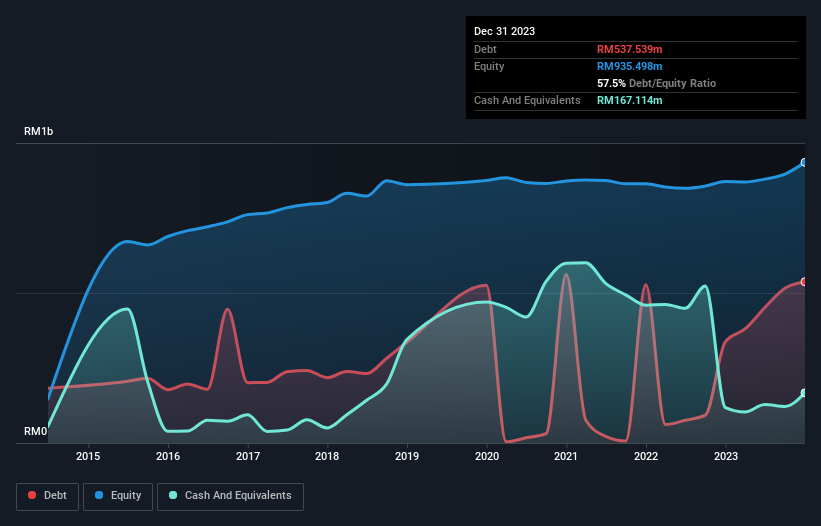Image resolution: width=821 pixels, height=526 pixels.
Task: Click the Debt label in tooltip
Action: click(x=485, y=49)
